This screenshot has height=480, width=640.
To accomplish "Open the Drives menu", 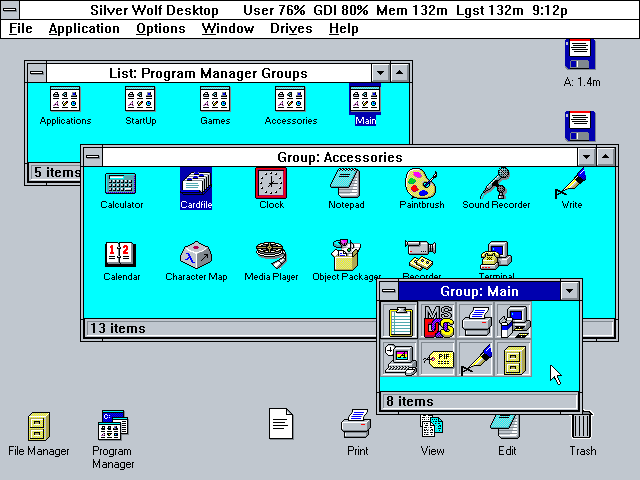I will coord(291,29).
